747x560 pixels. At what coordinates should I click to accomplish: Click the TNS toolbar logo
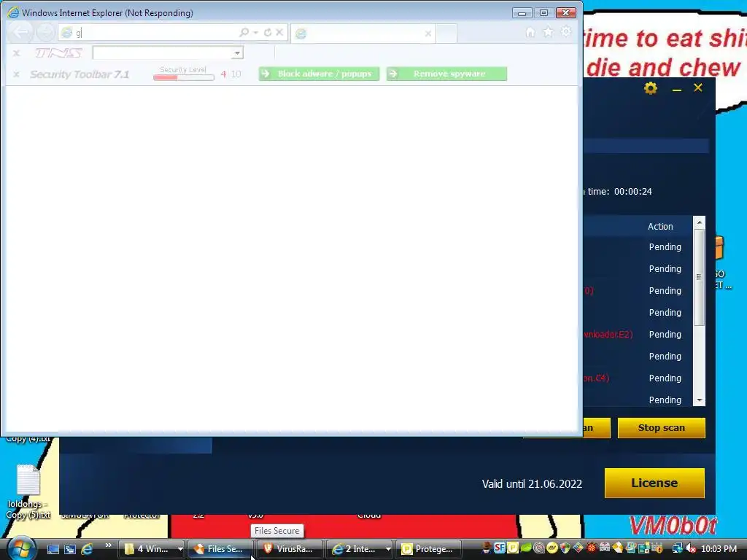click(58, 52)
